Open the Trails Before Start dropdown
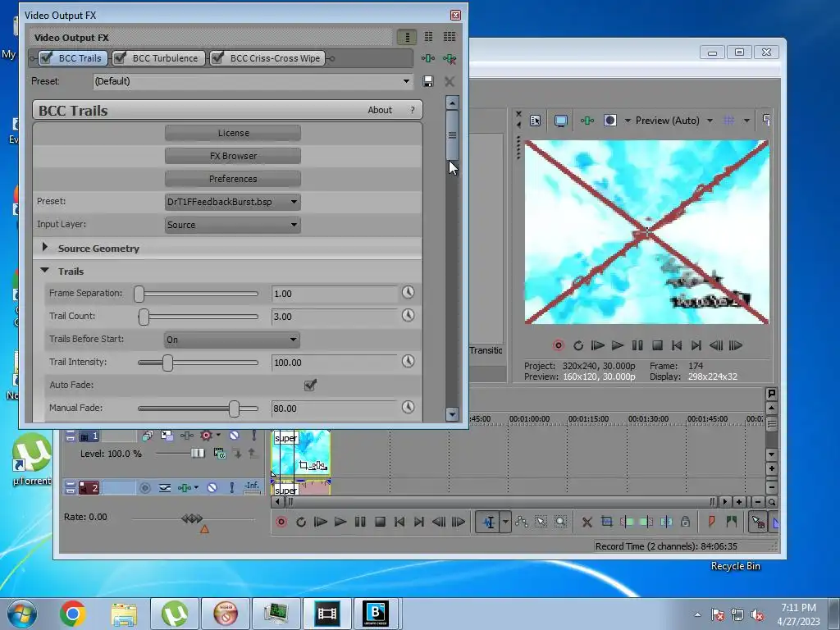This screenshot has width=840, height=630. point(232,340)
